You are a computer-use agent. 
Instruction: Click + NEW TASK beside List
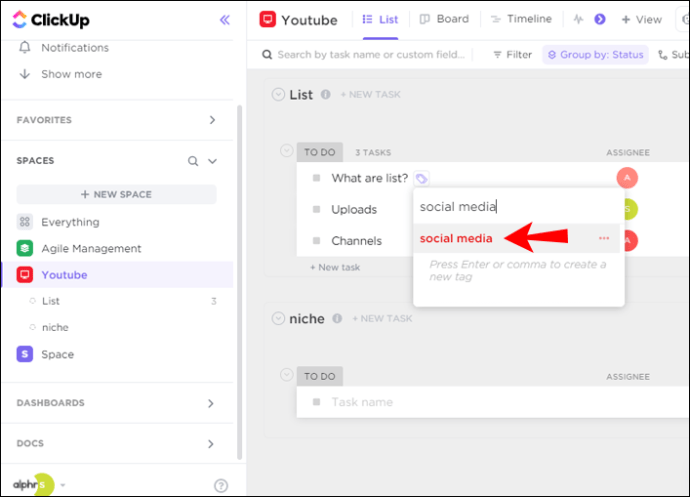click(x=371, y=94)
